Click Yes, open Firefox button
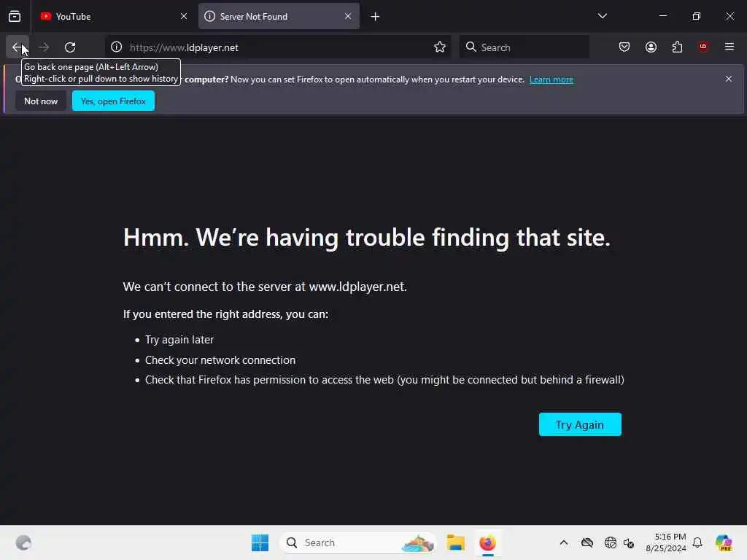 click(x=113, y=101)
